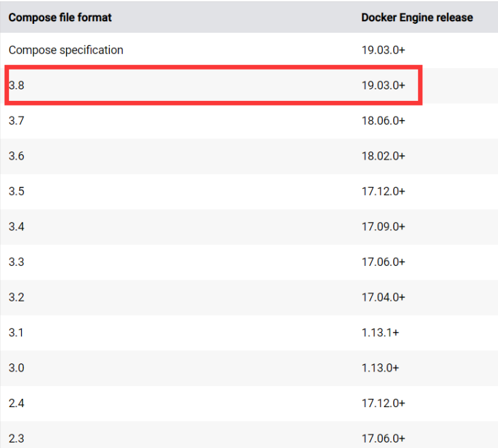Click the 17.09.0+ engine release value
Image resolution: width=498 pixels, height=448 pixels.
click(x=383, y=226)
